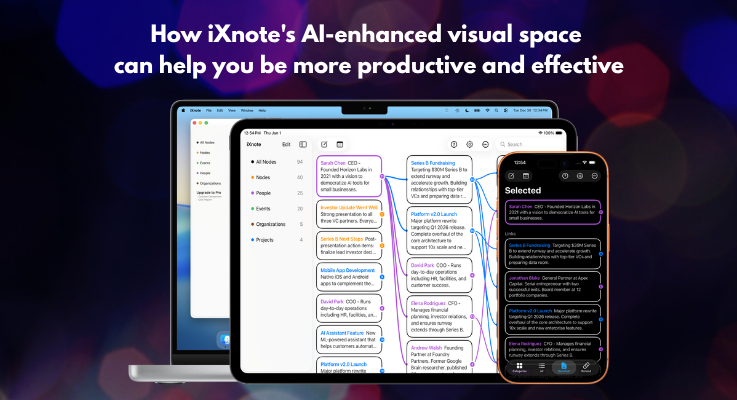Click the Search field on iPad
Image resolution: width=737 pixels, height=400 pixels.
click(531, 144)
